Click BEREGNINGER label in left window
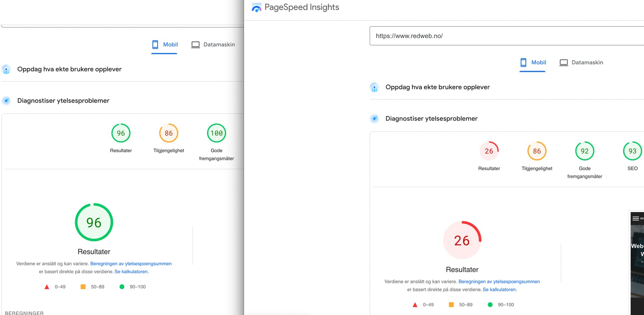This screenshot has width=644, height=315. (x=24, y=313)
